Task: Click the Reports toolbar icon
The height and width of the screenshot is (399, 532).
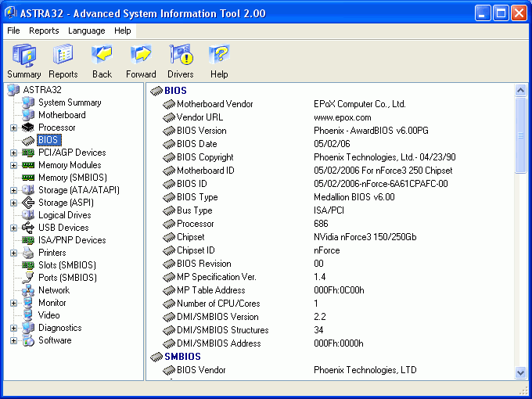Action: tap(63, 54)
